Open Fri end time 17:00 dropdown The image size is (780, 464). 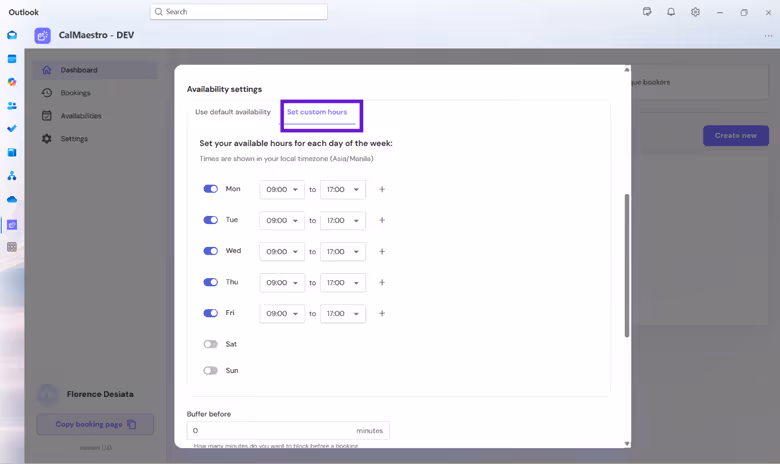(x=343, y=313)
